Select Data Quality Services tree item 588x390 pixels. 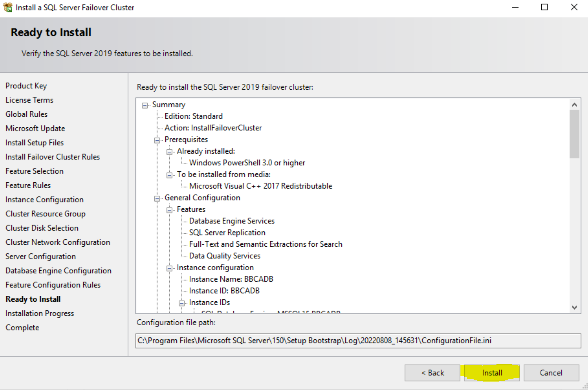click(224, 256)
